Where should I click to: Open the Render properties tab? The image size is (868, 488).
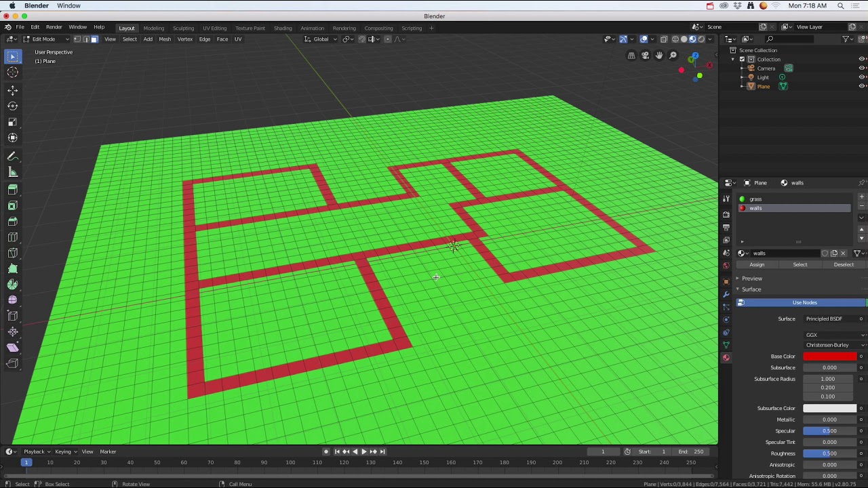pos(726,214)
